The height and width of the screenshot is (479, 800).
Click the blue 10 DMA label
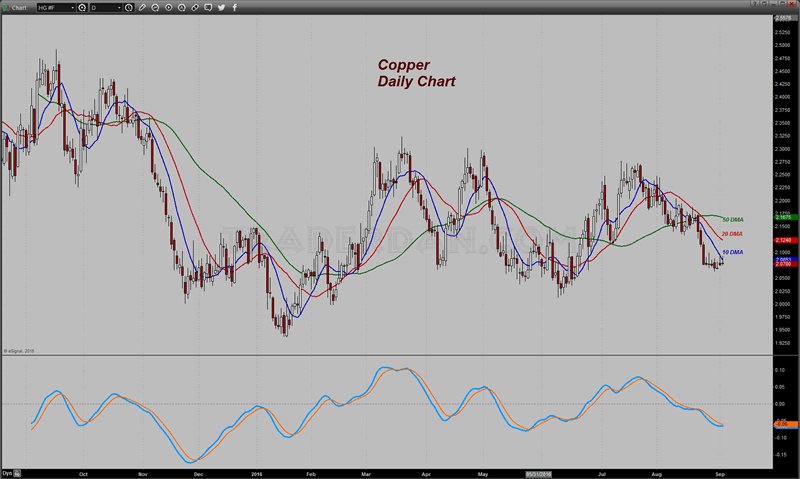pos(732,252)
